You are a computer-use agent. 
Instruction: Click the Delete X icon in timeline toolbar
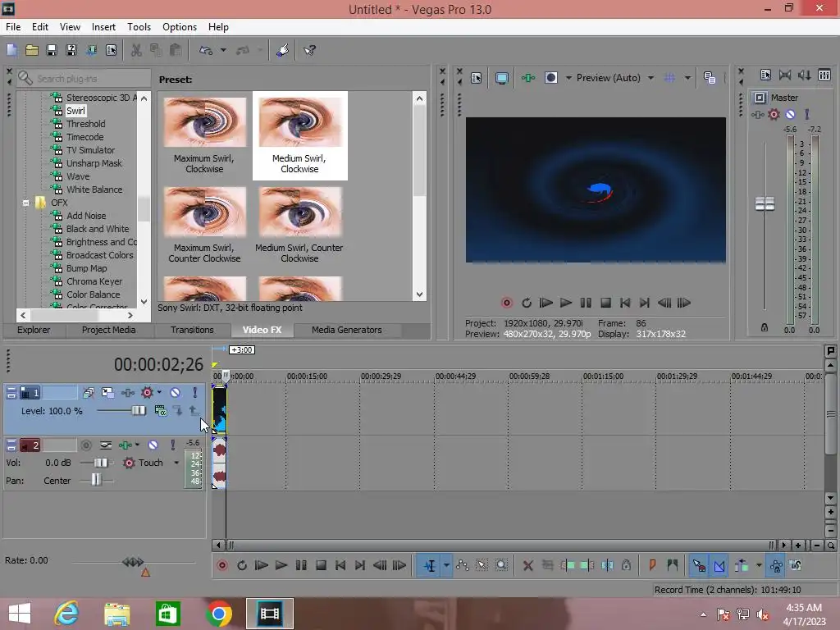click(x=527, y=565)
